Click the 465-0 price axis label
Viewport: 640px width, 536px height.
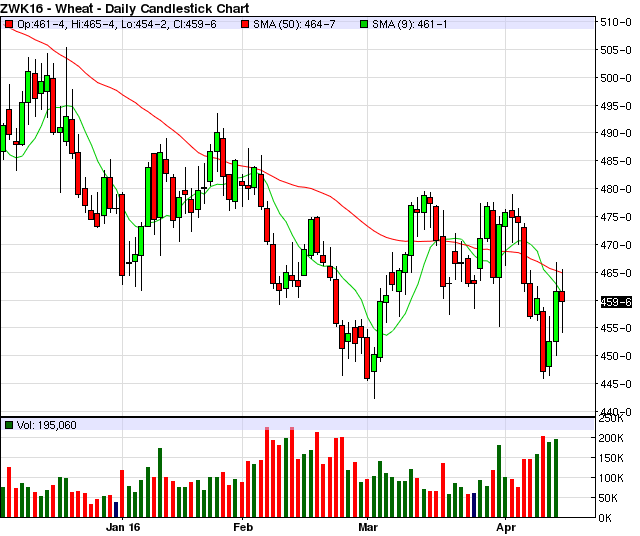click(x=616, y=273)
